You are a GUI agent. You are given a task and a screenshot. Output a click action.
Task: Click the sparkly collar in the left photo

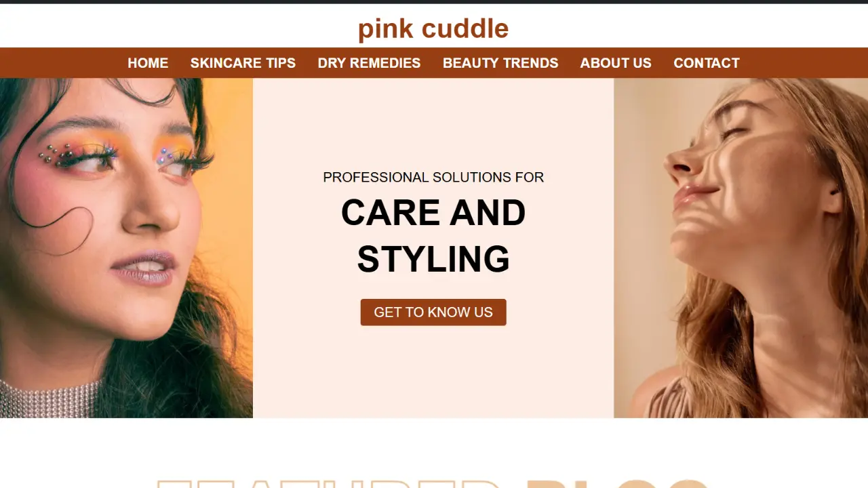click(x=47, y=400)
